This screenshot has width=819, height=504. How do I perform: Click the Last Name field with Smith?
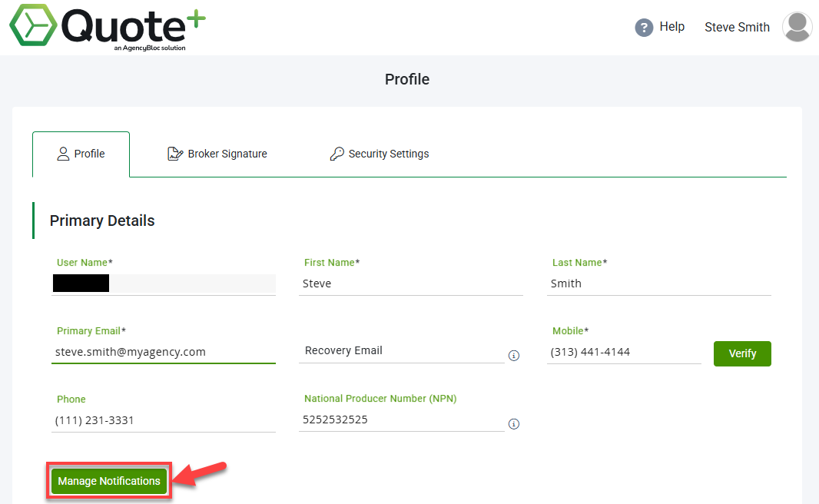pos(658,283)
